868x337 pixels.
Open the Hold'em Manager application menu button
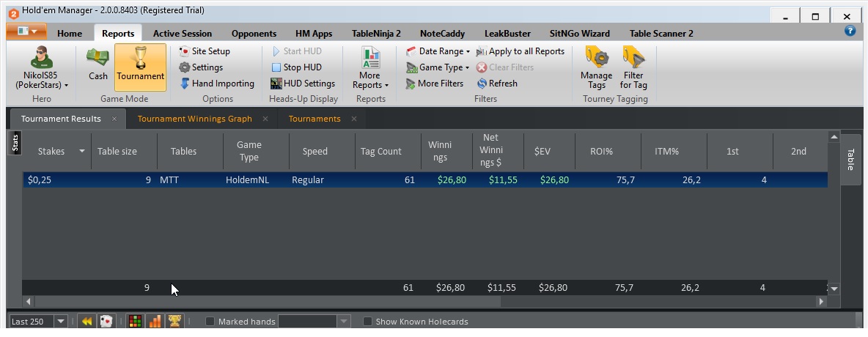26,32
